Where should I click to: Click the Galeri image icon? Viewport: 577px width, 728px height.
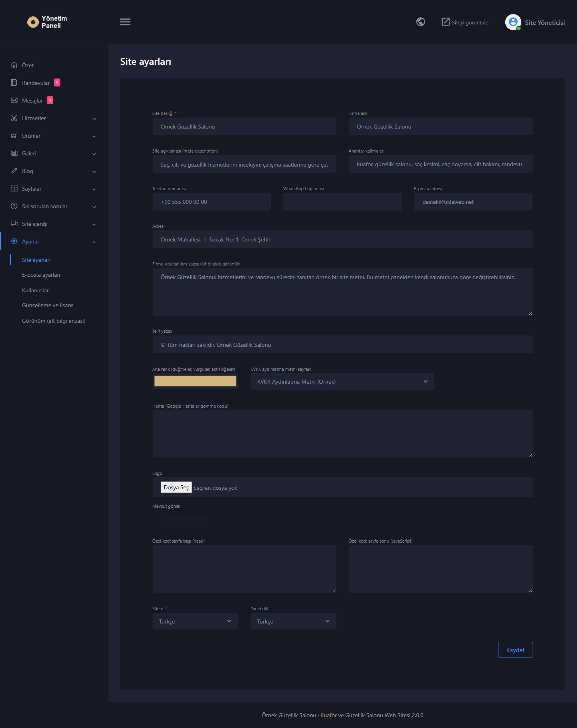point(14,153)
